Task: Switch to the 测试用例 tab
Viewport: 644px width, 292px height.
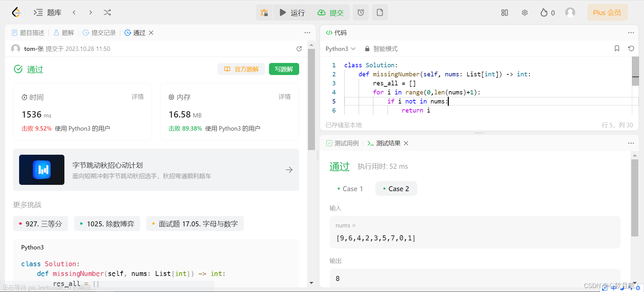Action: point(342,143)
